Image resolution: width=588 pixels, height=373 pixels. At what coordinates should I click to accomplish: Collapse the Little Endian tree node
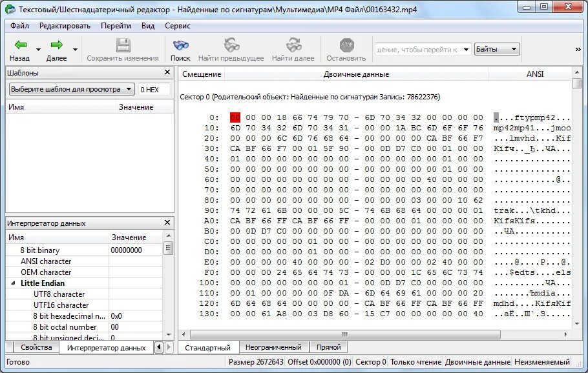click(14, 283)
